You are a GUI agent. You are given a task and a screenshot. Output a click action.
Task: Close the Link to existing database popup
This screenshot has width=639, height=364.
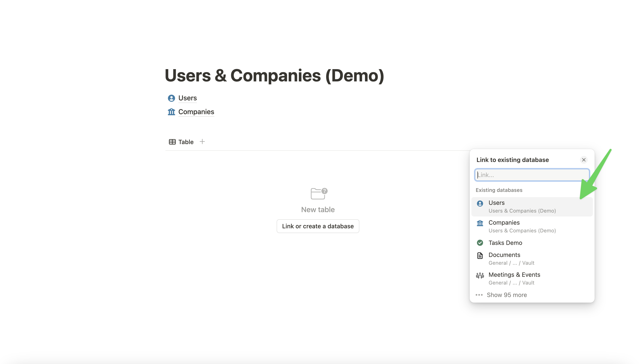click(583, 160)
